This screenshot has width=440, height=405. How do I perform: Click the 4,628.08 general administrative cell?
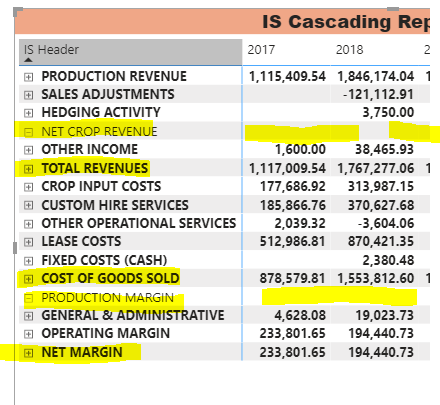(x=300, y=316)
